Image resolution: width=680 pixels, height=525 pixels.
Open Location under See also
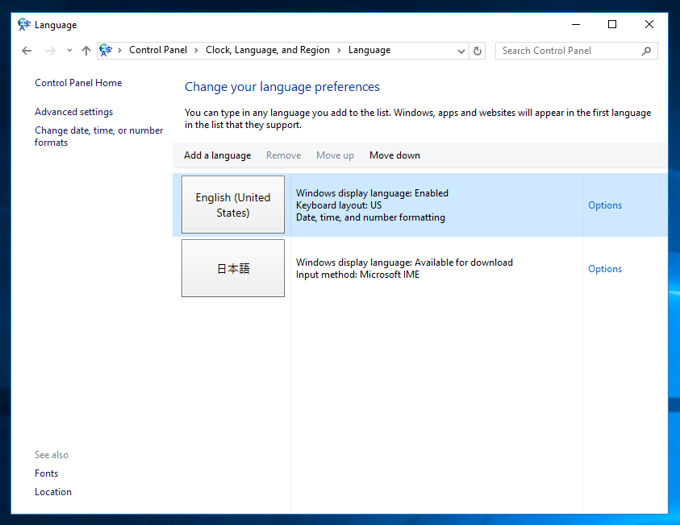click(x=53, y=492)
